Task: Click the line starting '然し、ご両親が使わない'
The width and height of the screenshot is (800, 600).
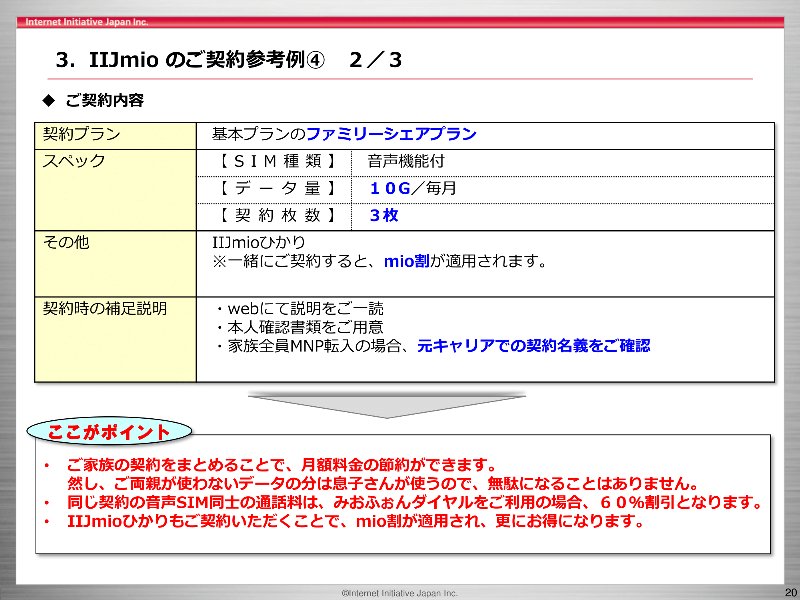Action: pyautogui.click(x=383, y=484)
